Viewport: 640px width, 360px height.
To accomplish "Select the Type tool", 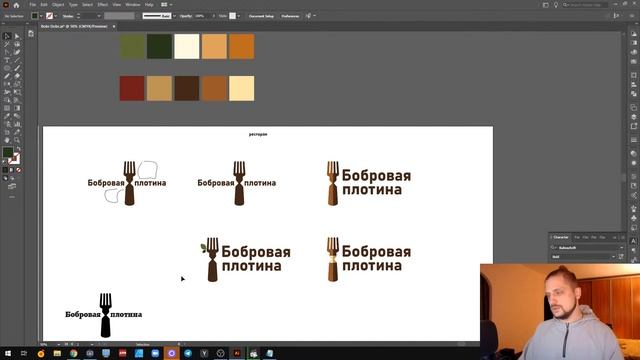I will click(7, 60).
